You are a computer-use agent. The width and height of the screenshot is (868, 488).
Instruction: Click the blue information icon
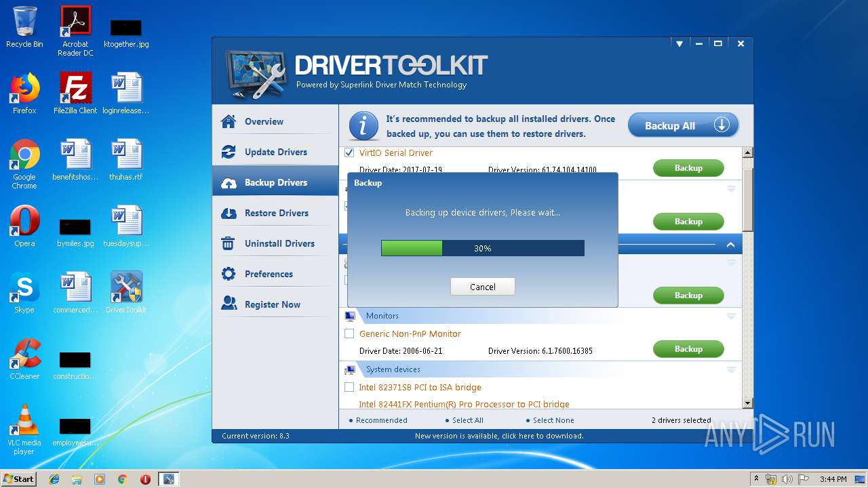(363, 126)
